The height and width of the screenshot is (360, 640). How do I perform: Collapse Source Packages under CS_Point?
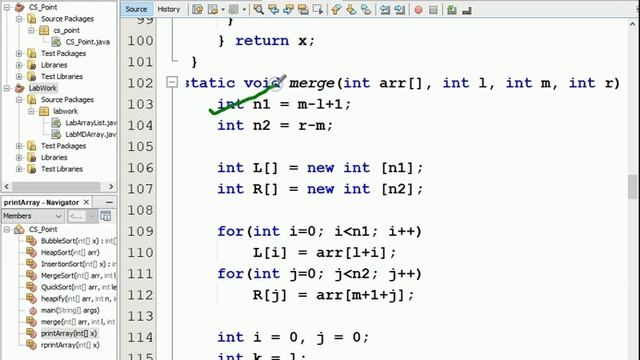(x=19, y=19)
